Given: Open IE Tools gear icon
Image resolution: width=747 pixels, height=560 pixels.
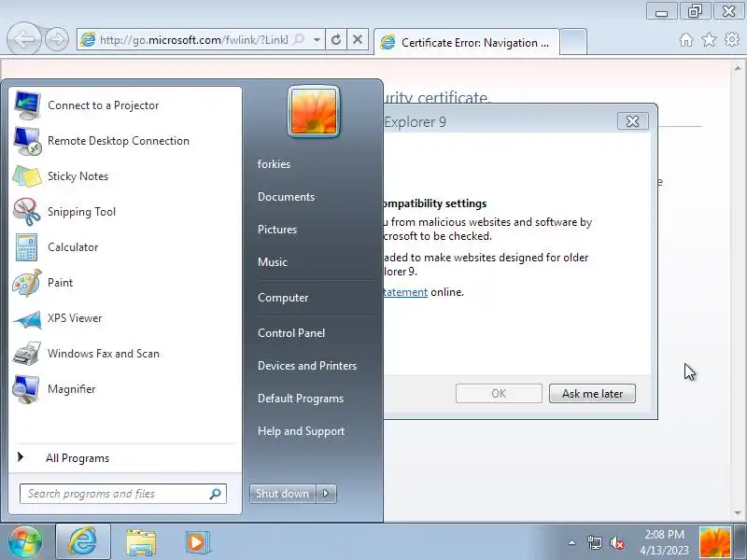Looking at the screenshot, I should point(732,39).
